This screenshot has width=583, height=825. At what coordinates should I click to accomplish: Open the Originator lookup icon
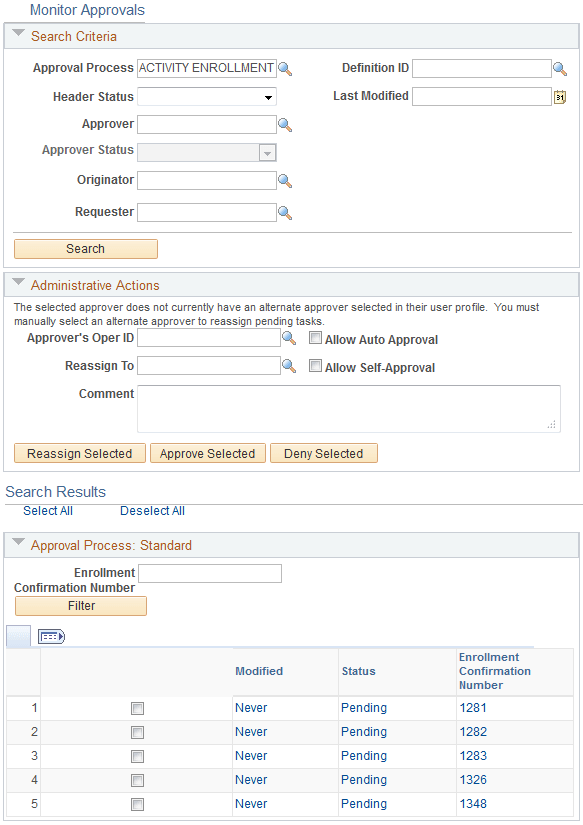tap(285, 180)
